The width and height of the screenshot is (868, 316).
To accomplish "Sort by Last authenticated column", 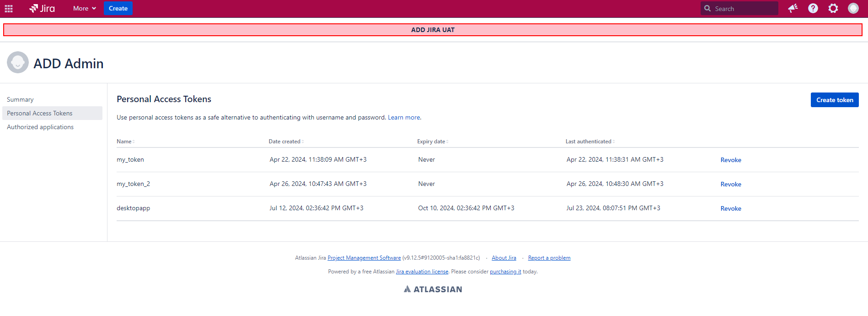I will (589, 142).
